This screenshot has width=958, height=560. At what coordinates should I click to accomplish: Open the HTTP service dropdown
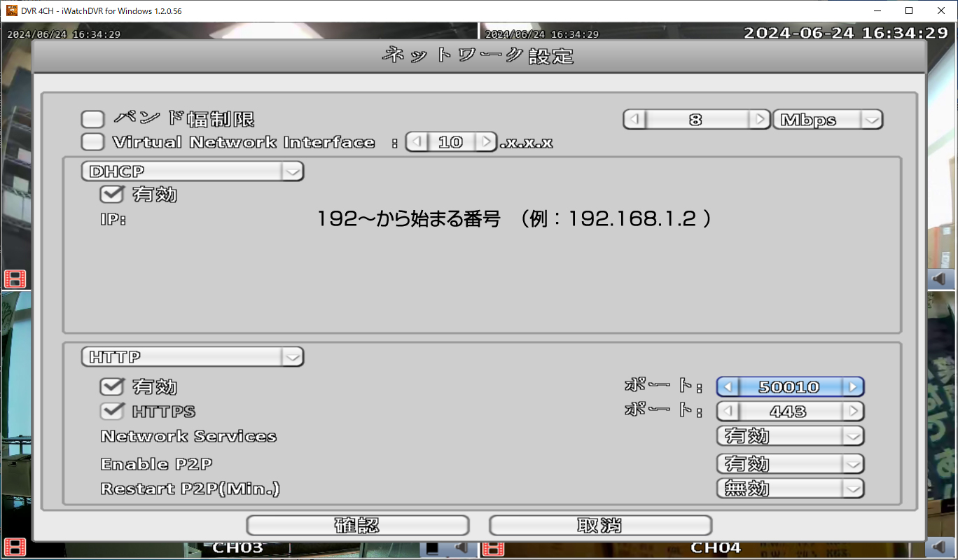pyautogui.click(x=193, y=357)
